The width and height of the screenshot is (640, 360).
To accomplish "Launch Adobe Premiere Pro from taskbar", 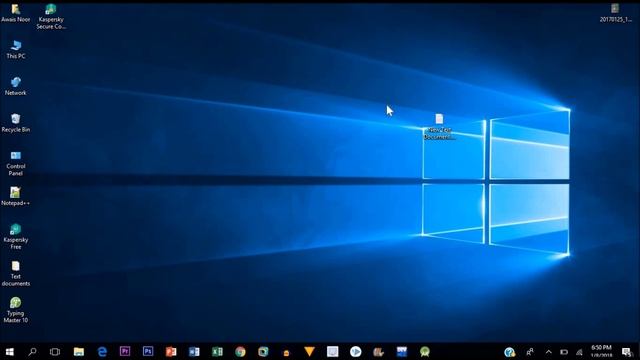I will pos(125,351).
